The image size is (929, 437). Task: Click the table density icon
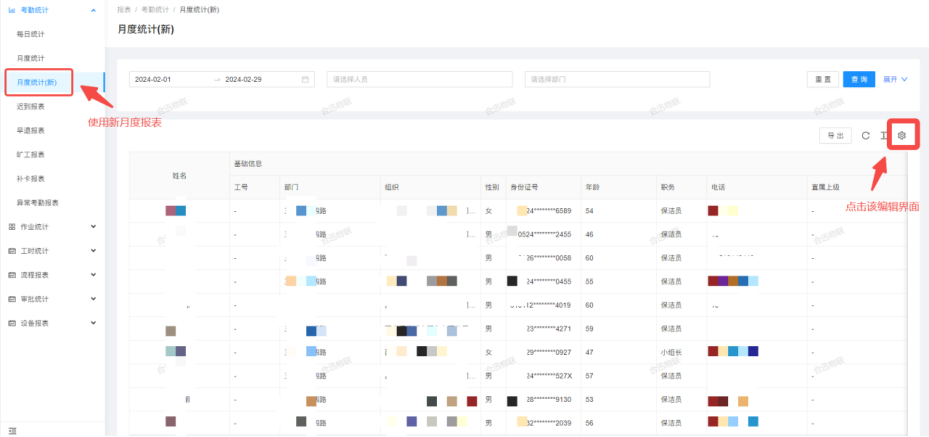click(x=883, y=136)
